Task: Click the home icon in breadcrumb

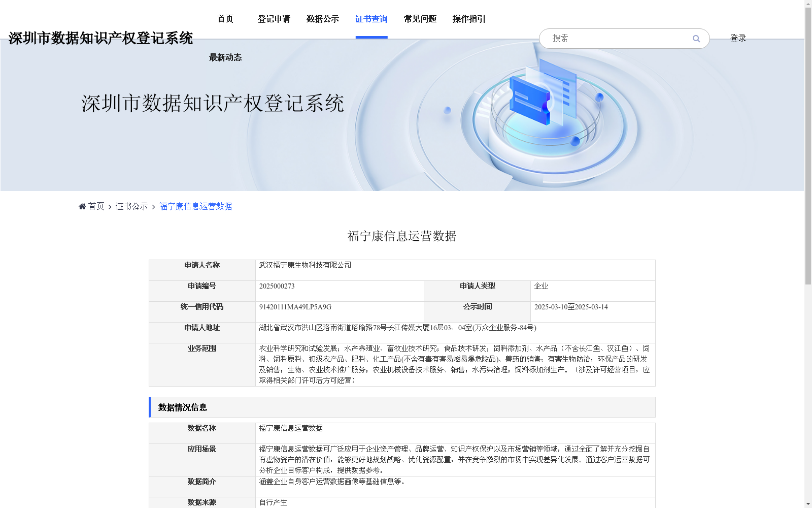Action: (82, 206)
